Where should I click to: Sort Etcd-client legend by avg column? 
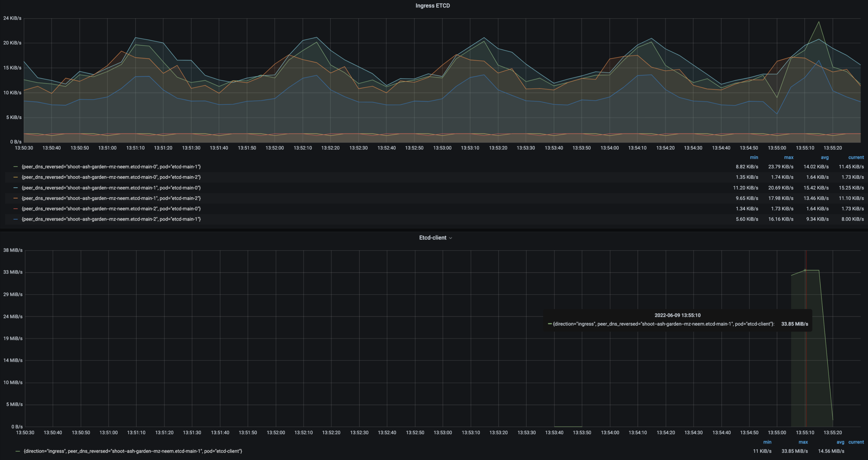840,442
